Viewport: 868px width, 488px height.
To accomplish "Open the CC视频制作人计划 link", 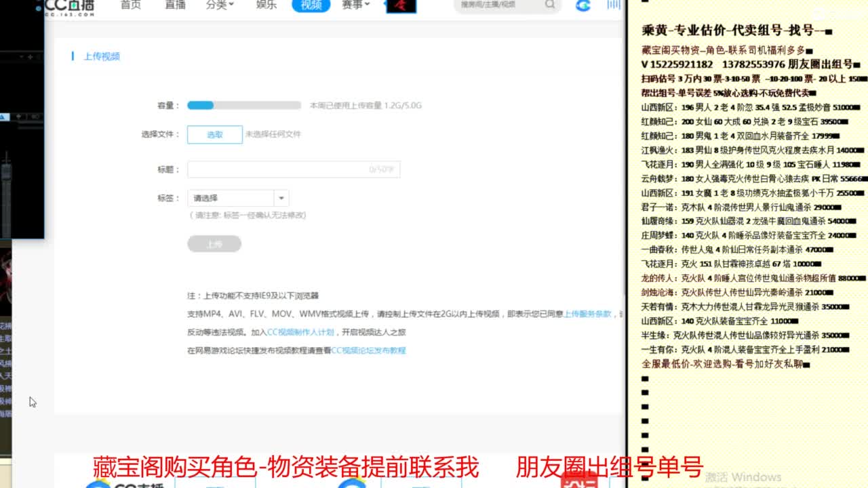I will [x=300, y=332].
